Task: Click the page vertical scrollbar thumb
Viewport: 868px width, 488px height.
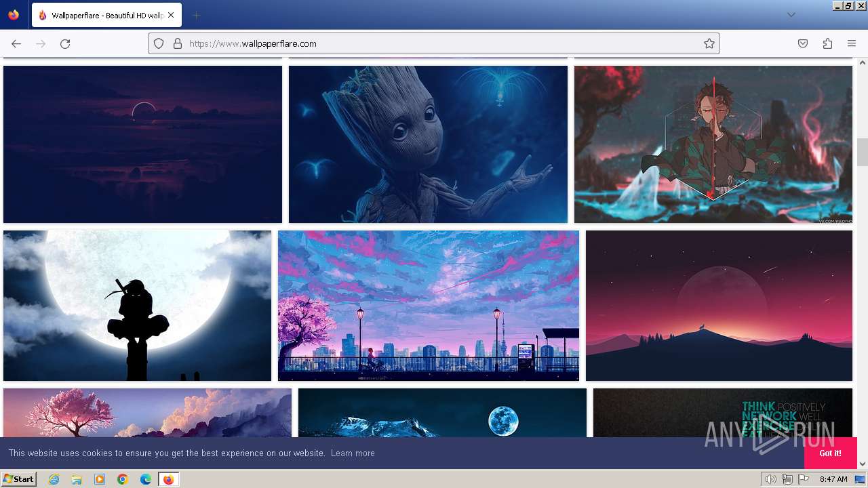Action: [862, 152]
